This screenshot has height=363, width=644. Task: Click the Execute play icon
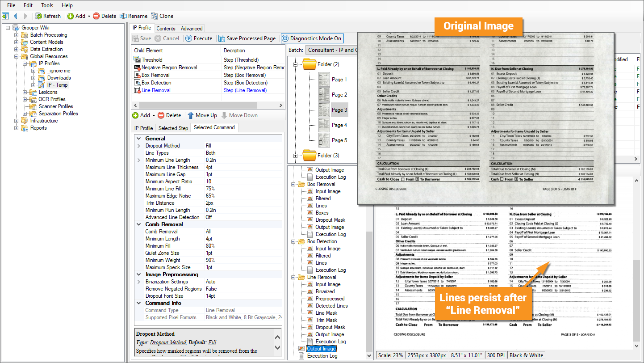coord(188,38)
